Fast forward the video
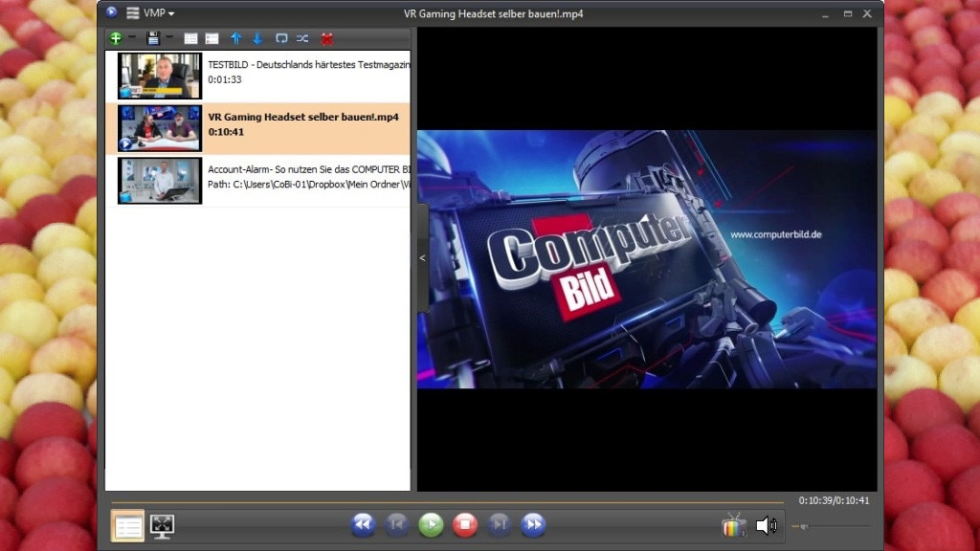Screen dimensions: 980x551 (533, 525)
